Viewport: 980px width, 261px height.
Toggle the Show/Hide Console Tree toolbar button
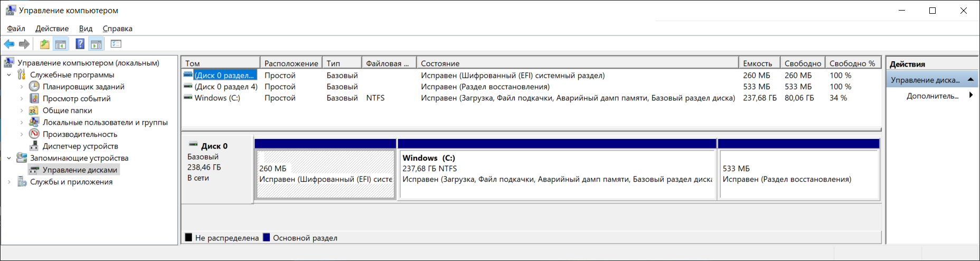click(x=61, y=44)
